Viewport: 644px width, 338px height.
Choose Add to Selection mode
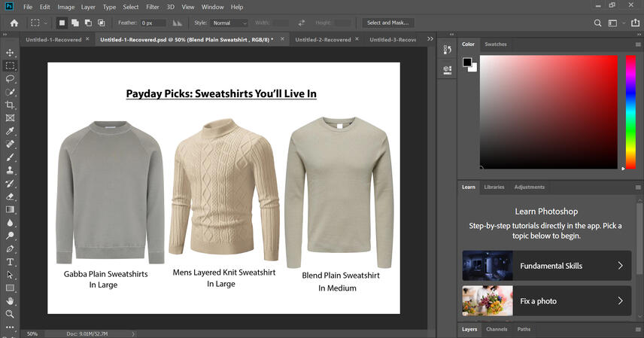75,23
